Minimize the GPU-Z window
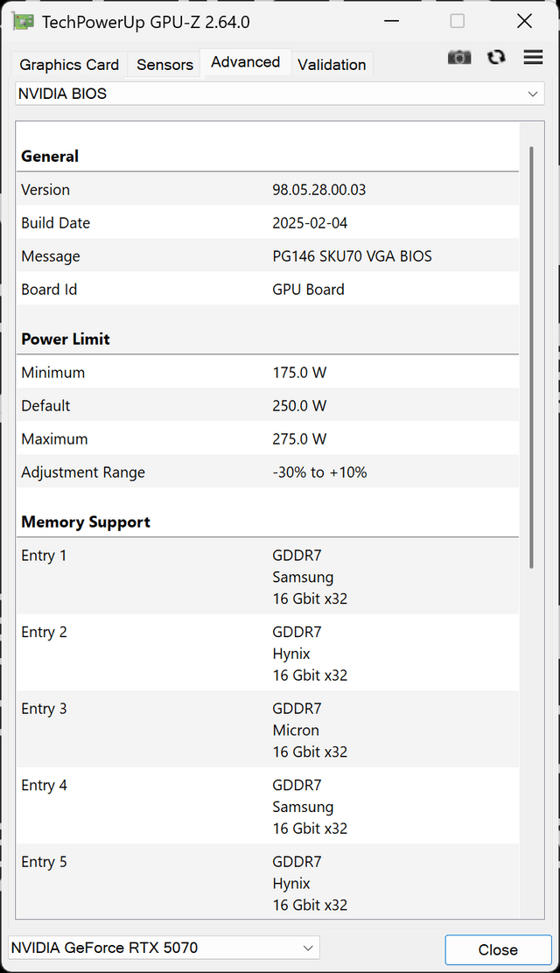 click(x=391, y=21)
